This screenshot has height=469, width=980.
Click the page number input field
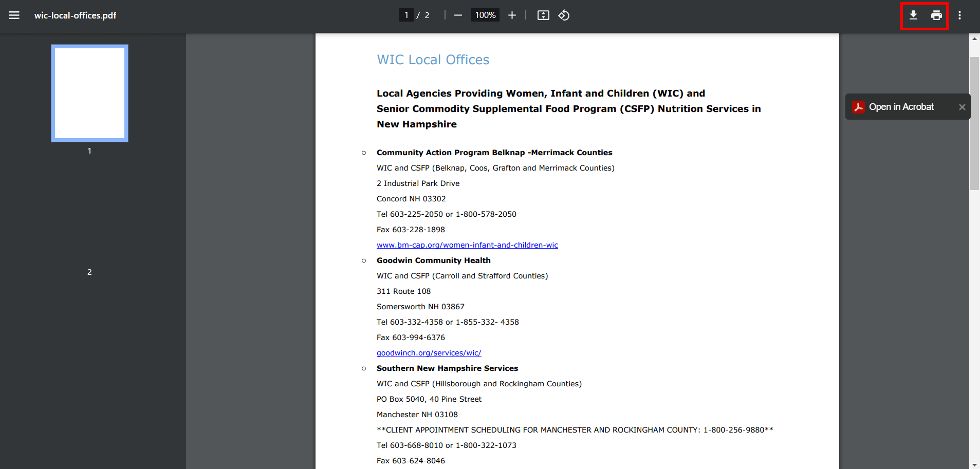406,15
